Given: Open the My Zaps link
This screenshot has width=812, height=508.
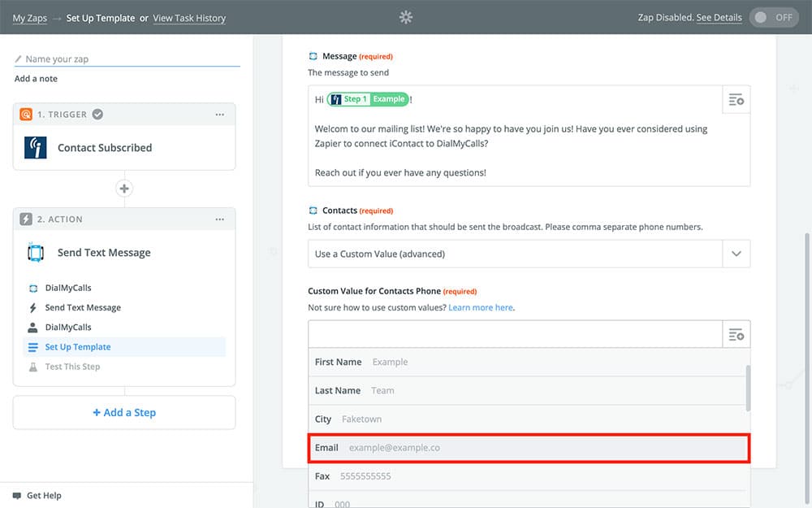Looking at the screenshot, I should tap(30, 18).
